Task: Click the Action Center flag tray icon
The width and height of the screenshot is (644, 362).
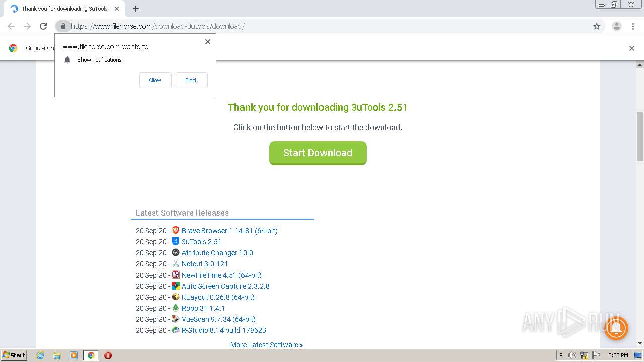Action: point(595,355)
